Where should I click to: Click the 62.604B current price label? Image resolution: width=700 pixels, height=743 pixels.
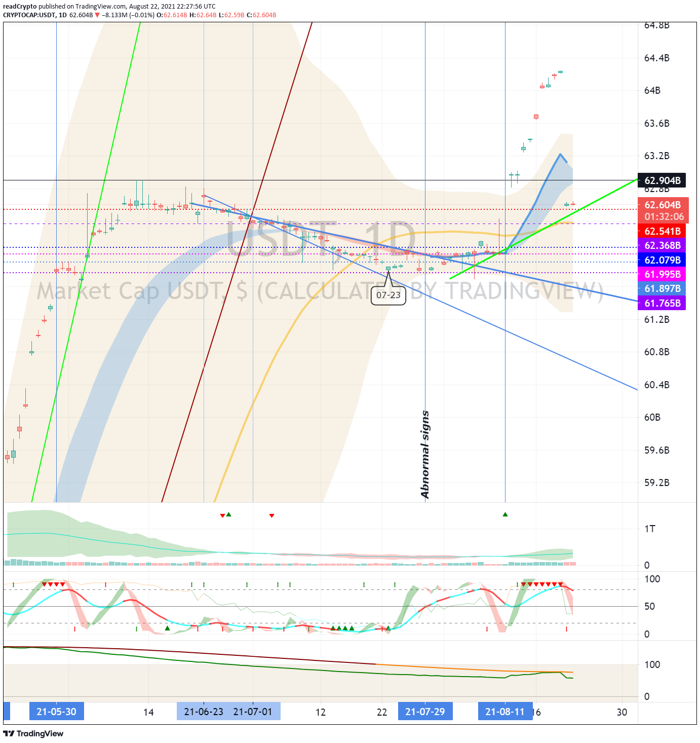663,205
